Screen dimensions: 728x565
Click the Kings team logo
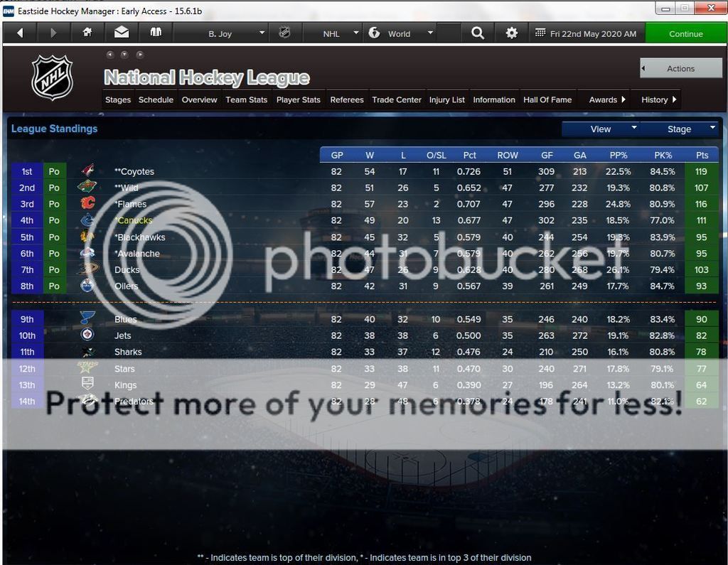tap(87, 384)
